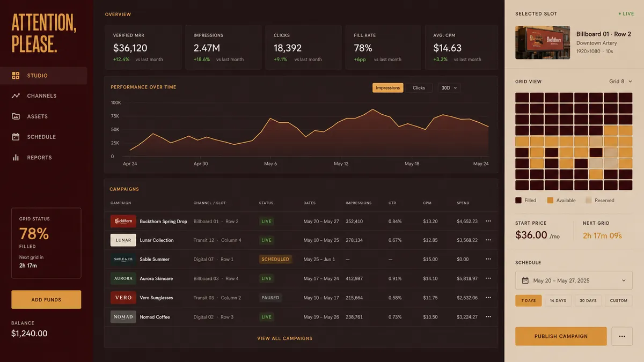Open more options for Vero Sunglasses
644x362 pixels.
(488, 298)
